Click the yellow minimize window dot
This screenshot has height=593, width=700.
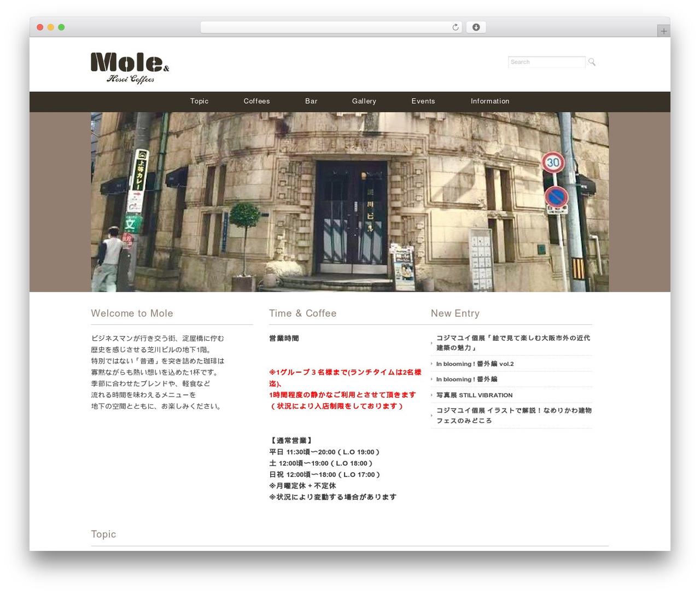50,27
